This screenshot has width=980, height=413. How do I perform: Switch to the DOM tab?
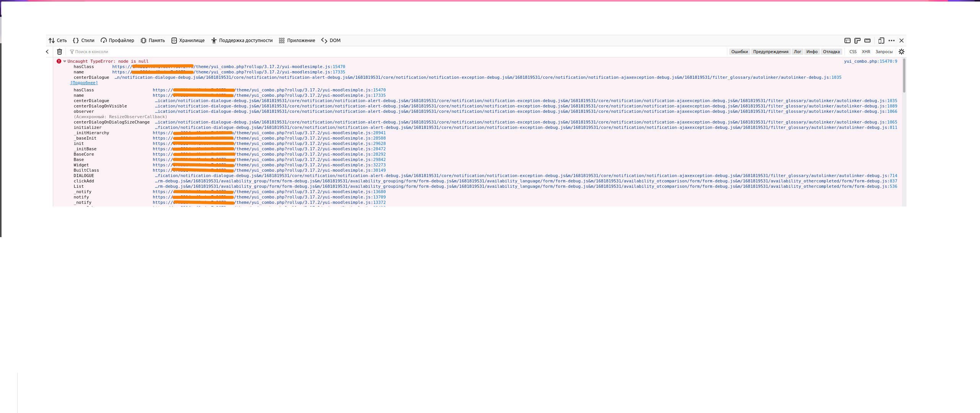click(331, 41)
